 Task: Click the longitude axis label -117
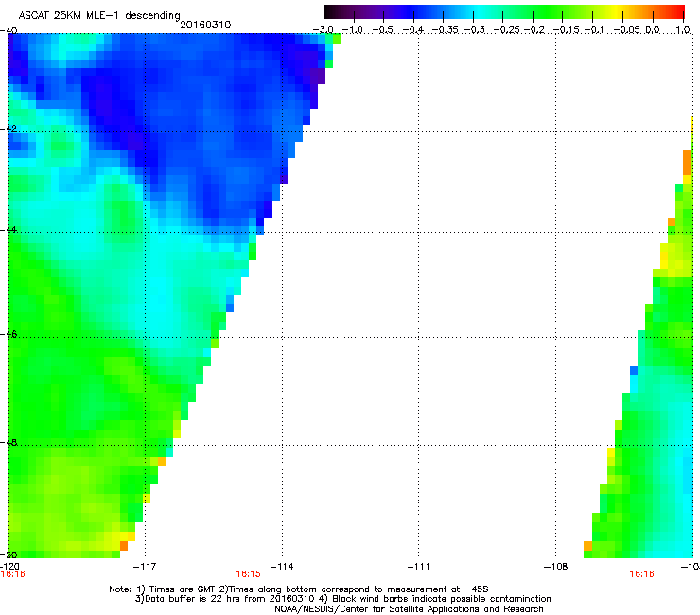pos(145,567)
